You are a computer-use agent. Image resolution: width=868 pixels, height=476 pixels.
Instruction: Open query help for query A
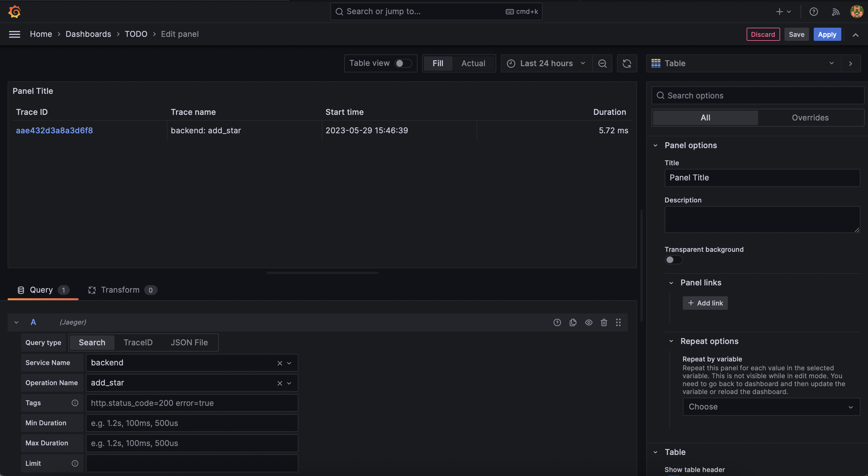(x=557, y=322)
